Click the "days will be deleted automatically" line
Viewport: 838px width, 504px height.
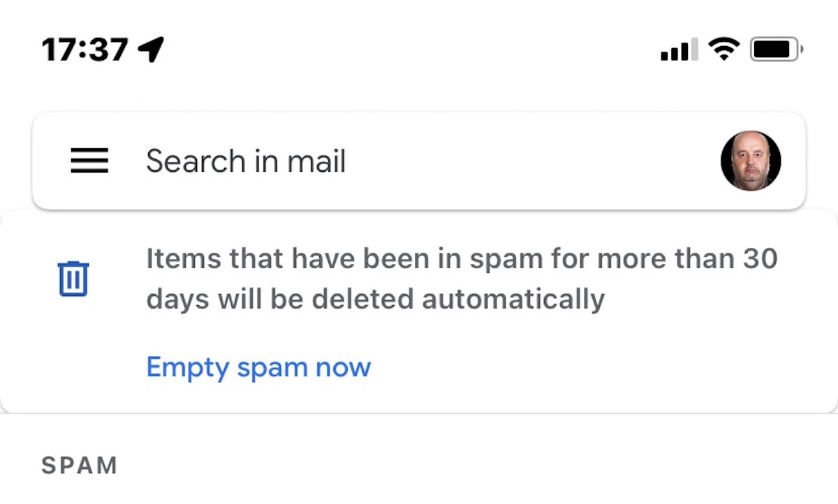coord(375,299)
